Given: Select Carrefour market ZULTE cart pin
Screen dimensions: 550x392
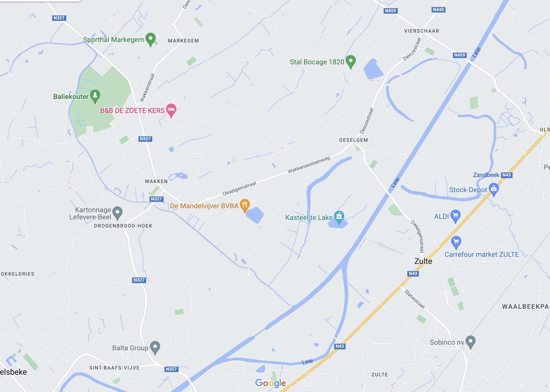Looking at the screenshot, I should (456, 242).
